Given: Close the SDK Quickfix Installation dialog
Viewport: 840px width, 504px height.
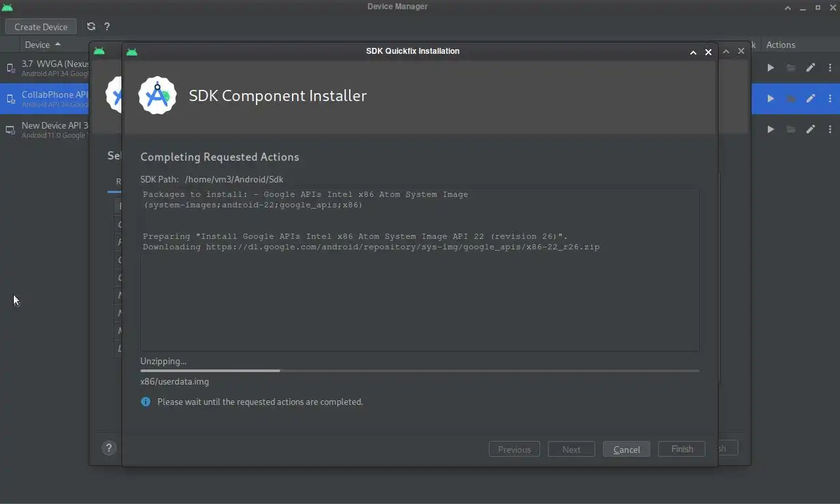Looking at the screenshot, I should (x=708, y=52).
